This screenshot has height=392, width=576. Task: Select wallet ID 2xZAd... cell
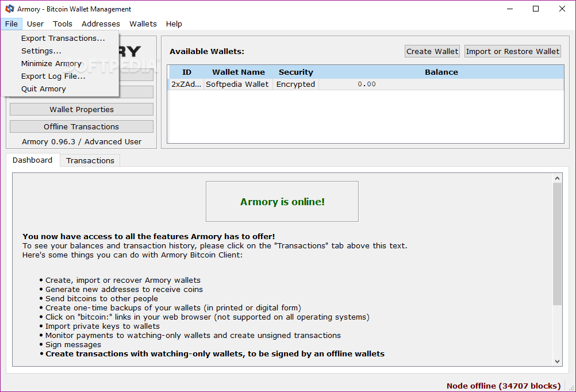[186, 84]
